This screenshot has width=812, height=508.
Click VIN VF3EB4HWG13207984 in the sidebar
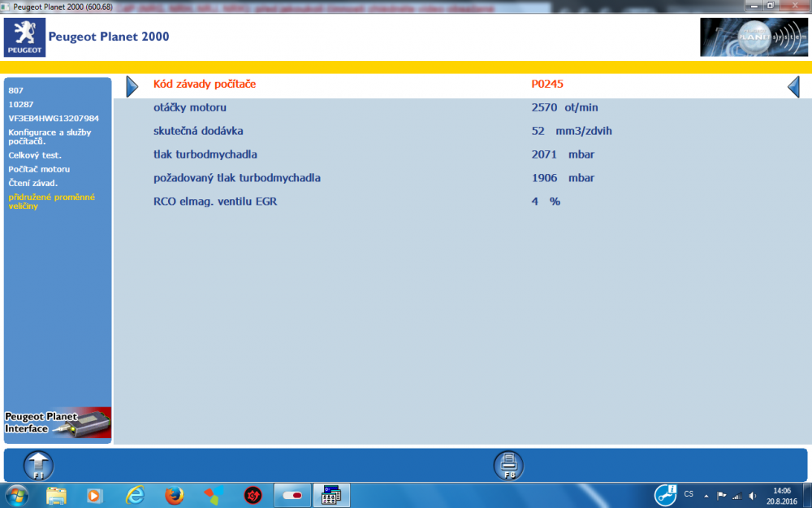(x=54, y=118)
